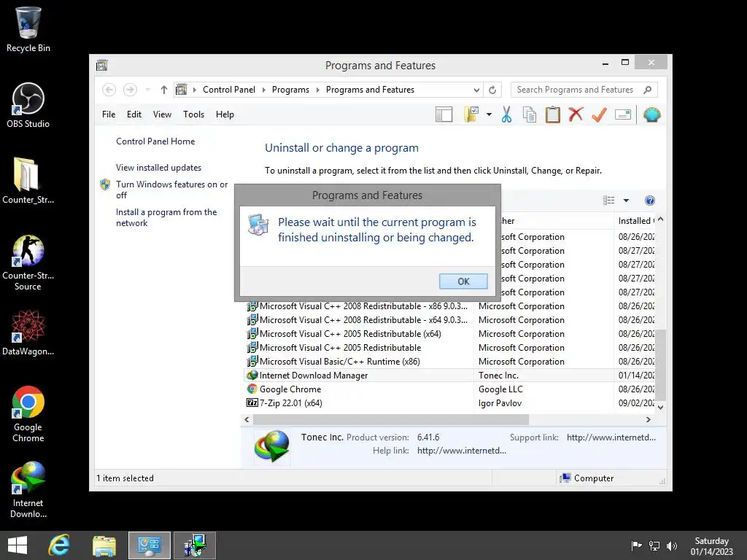Viewport: 747px width, 560px height.
Task: Click the change view list icon
Action: pyautogui.click(x=609, y=201)
